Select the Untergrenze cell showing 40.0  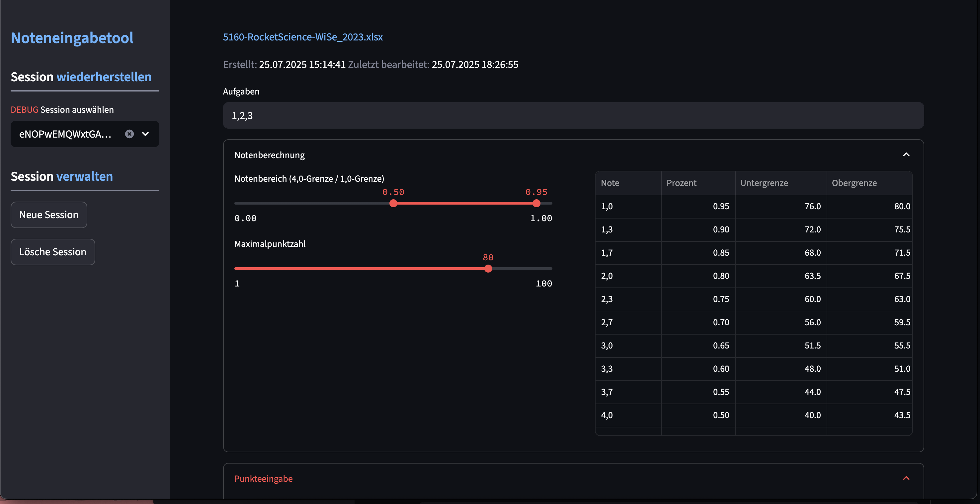tap(781, 415)
